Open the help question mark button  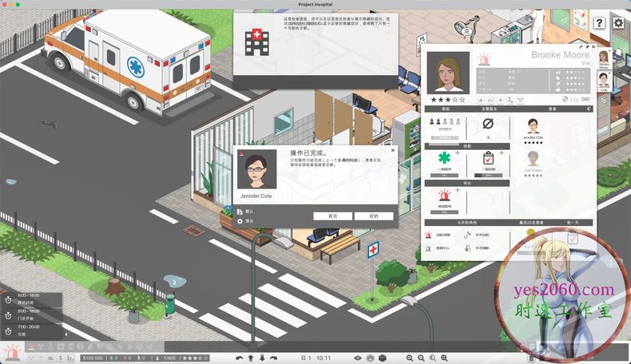point(600,22)
